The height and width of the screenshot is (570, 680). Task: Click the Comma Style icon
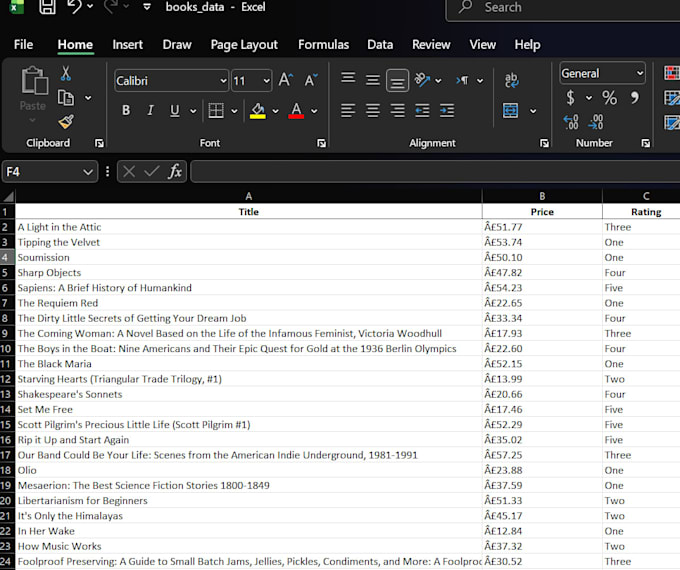click(635, 98)
